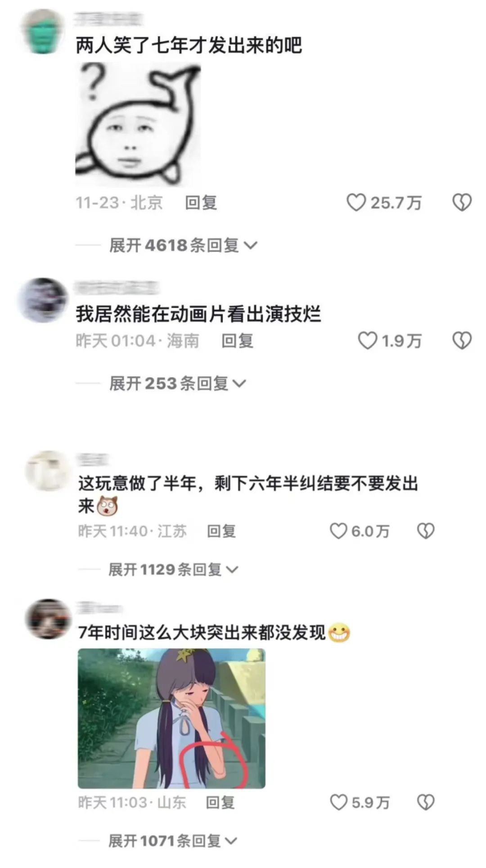Show the 1129 replies
Viewport: 486px width, 868px height.
click(x=173, y=570)
